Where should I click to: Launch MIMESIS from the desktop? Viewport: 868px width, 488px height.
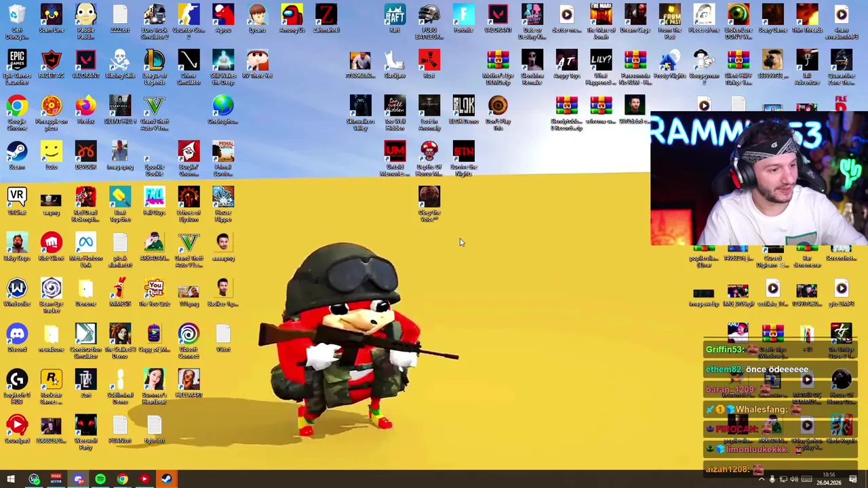click(120, 293)
